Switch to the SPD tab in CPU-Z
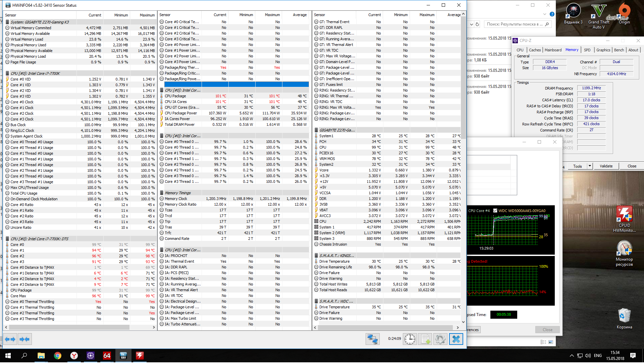The height and width of the screenshot is (364, 644). point(587,50)
